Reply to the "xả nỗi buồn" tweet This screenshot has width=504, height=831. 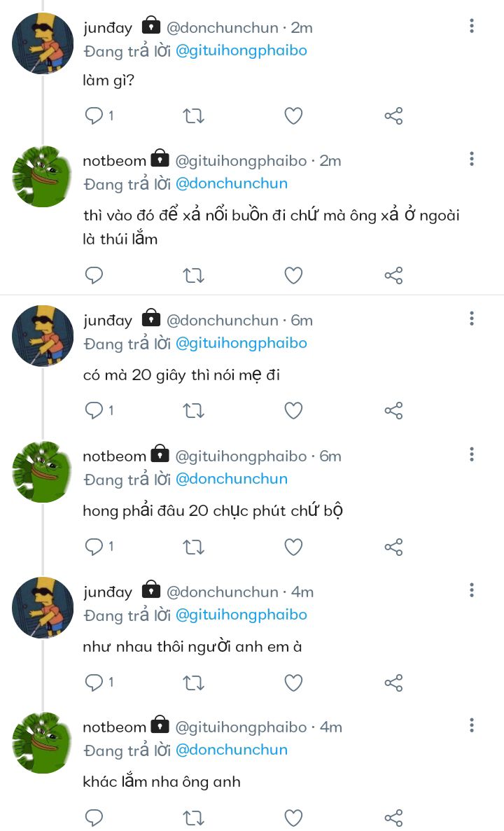[x=94, y=275]
